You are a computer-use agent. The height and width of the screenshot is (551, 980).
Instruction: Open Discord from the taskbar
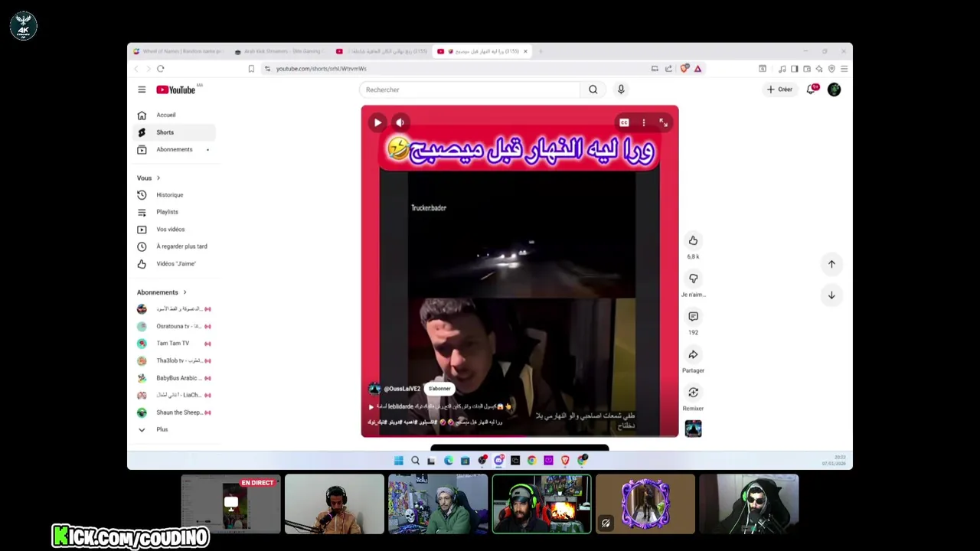coord(498,461)
